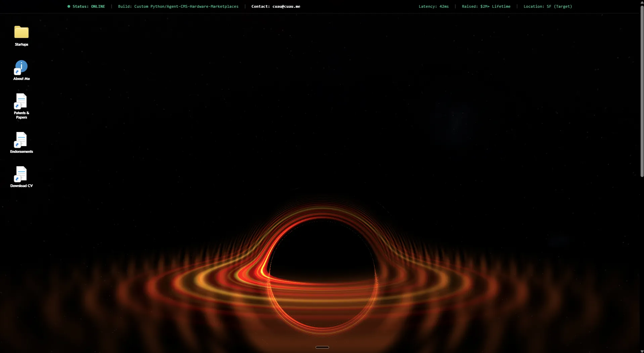The width and height of the screenshot is (644, 353).
Task: Click the contact email cuau@cuau.me
Action: 286,6
